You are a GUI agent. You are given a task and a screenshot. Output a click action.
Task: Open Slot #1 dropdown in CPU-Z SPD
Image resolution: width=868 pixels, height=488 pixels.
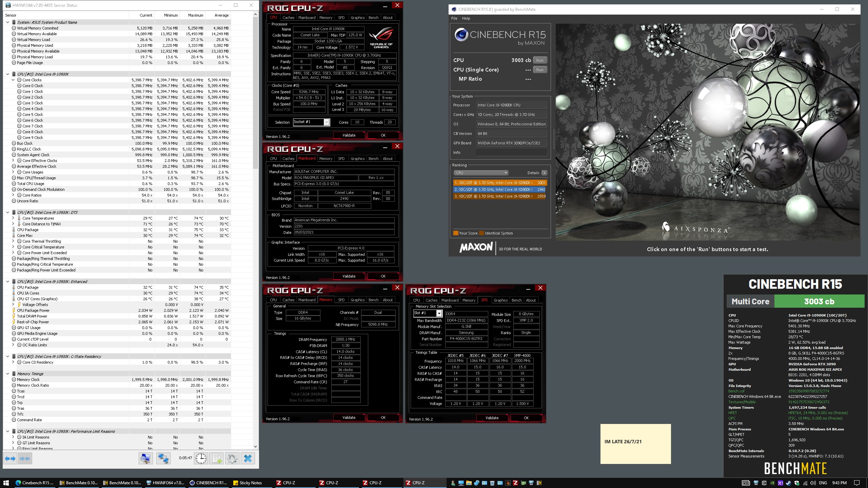coord(439,313)
